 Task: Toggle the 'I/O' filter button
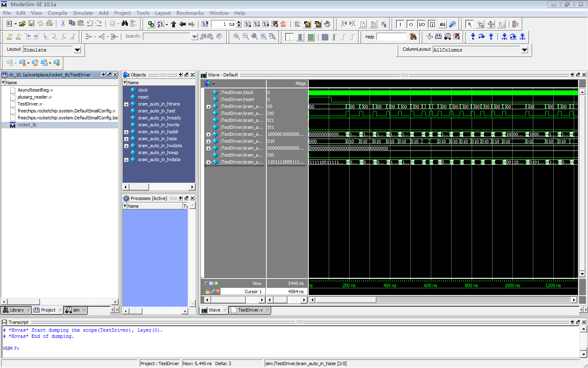[x=421, y=24]
